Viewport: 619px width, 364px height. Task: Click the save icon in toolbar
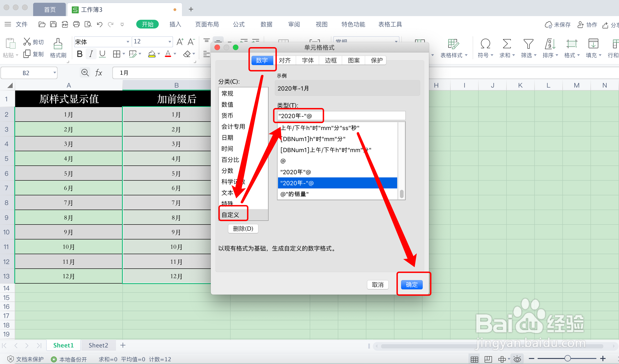[x=53, y=24]
